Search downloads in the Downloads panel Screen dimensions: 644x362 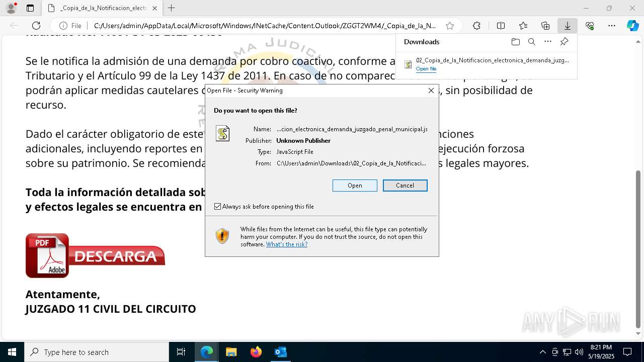(x=531, y=42)
